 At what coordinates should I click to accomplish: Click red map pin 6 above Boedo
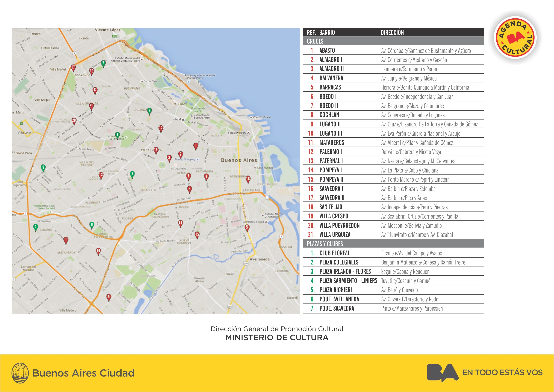190,190
